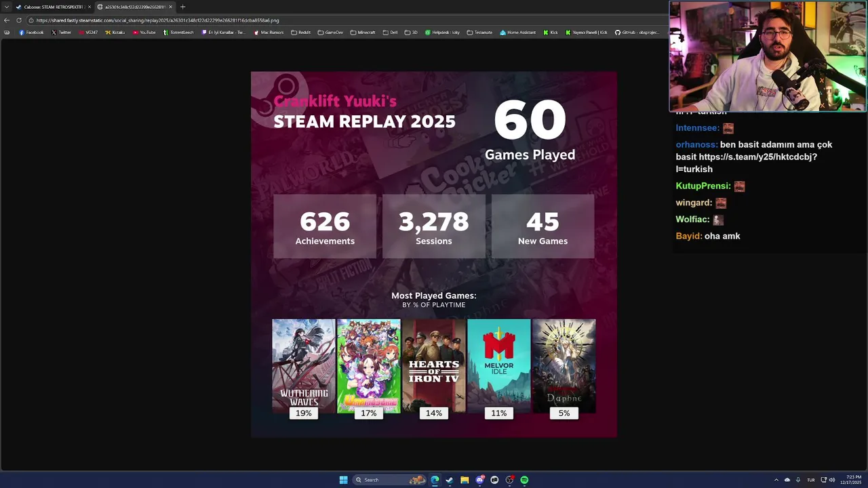The height and width of the screenshot is (488, 868).
Task: Open the GitHub obsproject bookmark
Action: point(637,33)
